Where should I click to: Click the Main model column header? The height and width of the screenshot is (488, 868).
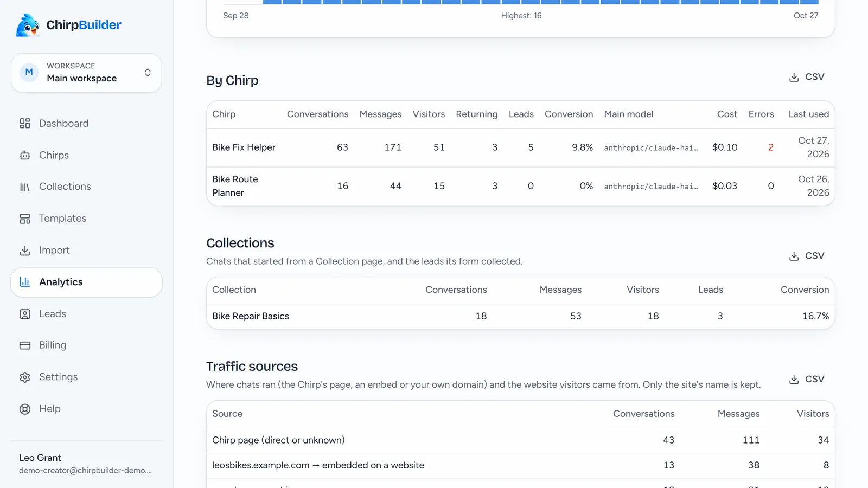(628, 114)
